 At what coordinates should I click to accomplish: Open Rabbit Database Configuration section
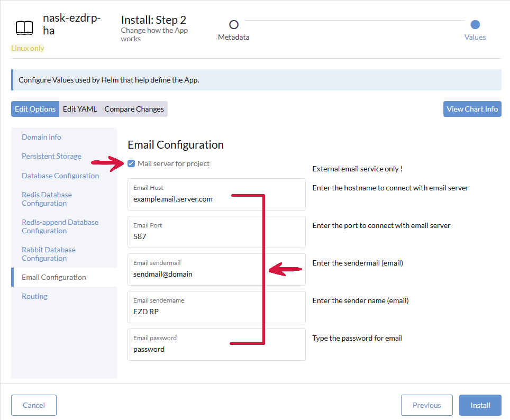pyautogui.click(x=49, y=254)
